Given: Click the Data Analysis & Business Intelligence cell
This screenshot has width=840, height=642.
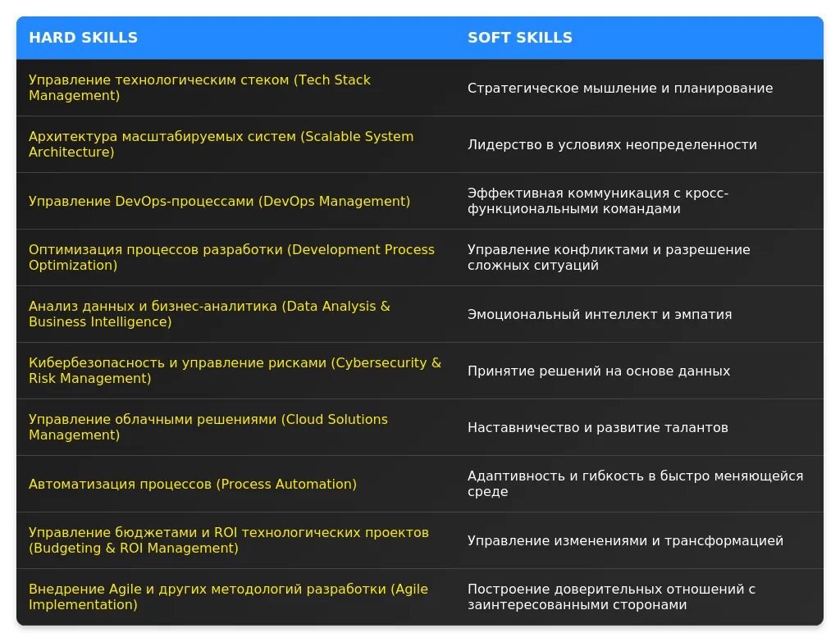Looking at the screenshot, I should pyautogui.click(x=235, y=314).
